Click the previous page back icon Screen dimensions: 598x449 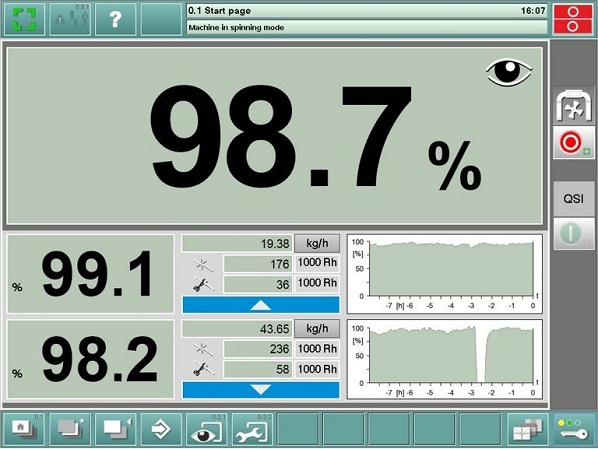116,429
